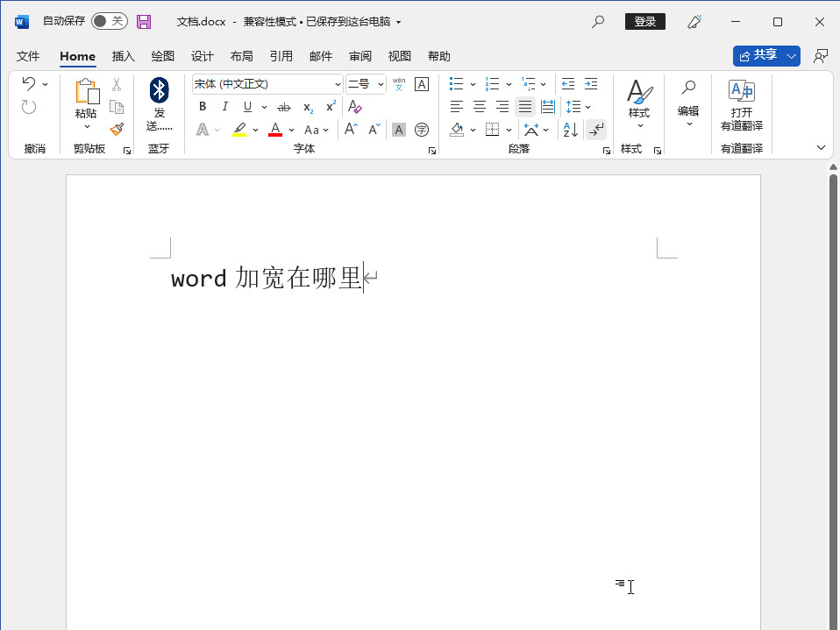The width and height of the screenshot is (840, 630).
Task: Open the font name dropdown
Action: pos(338,84)
